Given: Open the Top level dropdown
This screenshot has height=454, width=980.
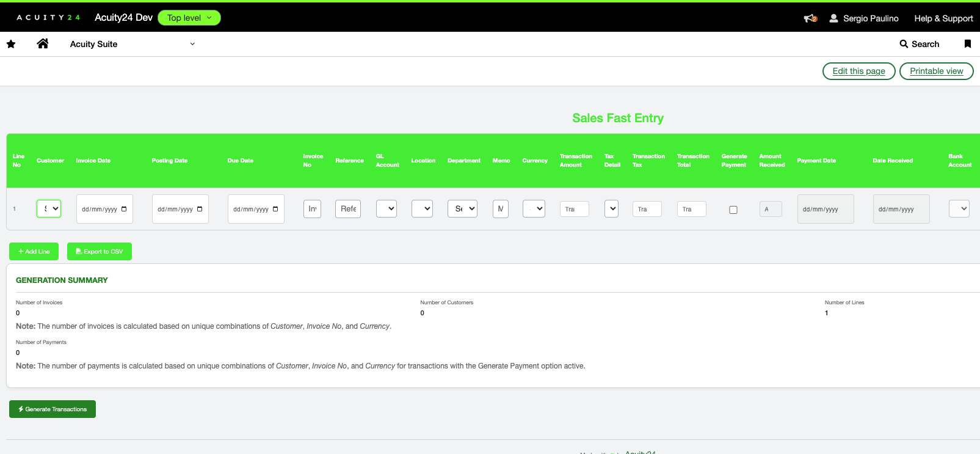Looking at the screenshot, I should click(x=189, y=18).
